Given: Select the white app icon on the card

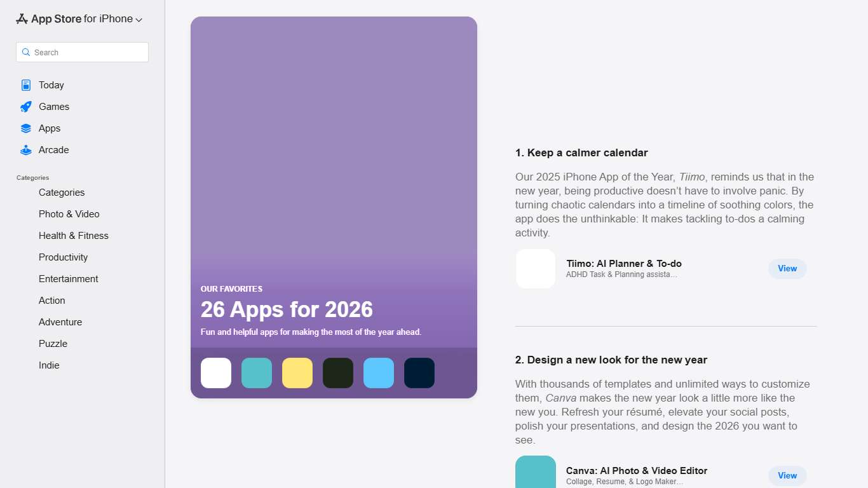Looking at the screenshot, I should [x=215, y=373].
